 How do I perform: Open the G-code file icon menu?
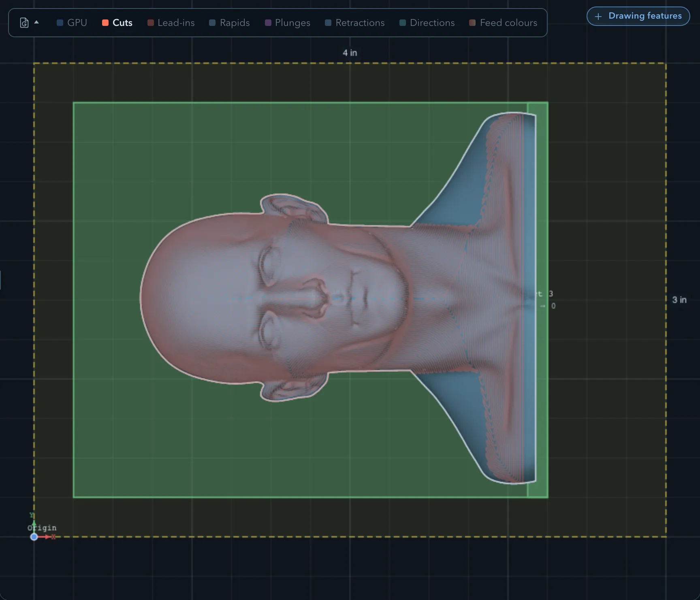24,23
